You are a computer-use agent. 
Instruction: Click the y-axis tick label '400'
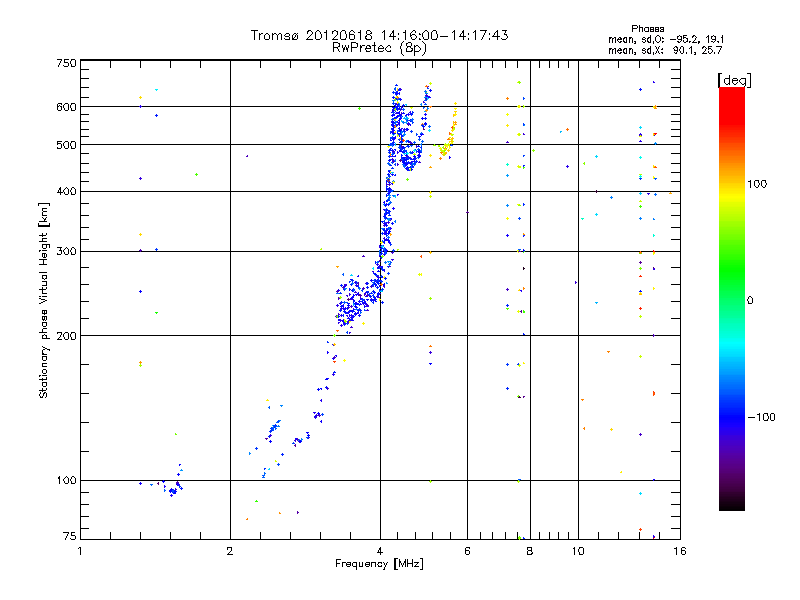pos(66,192)
